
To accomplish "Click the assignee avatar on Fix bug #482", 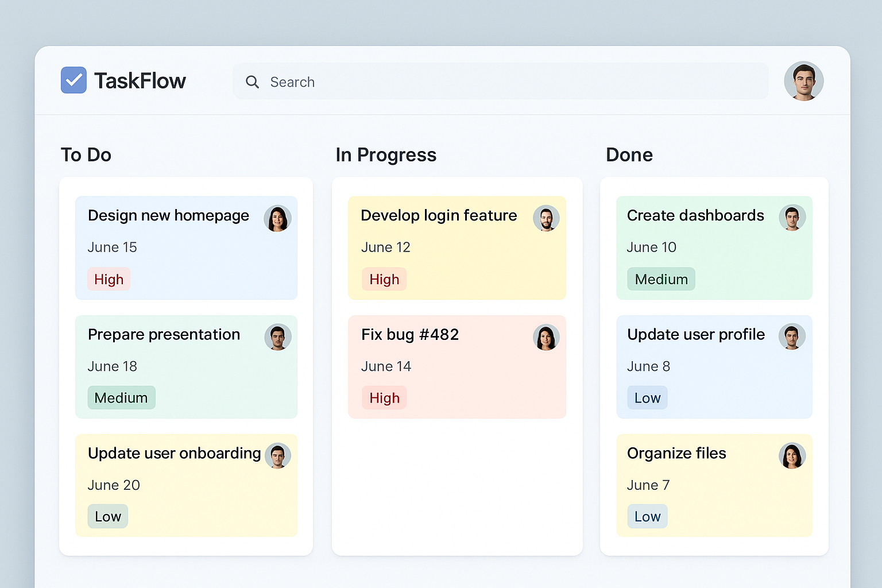I will (547, 337).
